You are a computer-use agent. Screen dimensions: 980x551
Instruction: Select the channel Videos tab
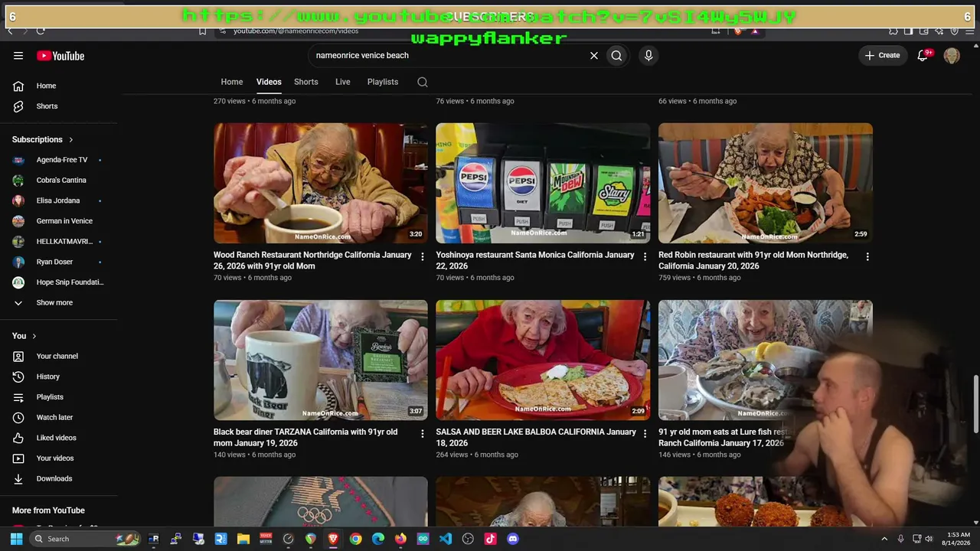coord(269,82)
